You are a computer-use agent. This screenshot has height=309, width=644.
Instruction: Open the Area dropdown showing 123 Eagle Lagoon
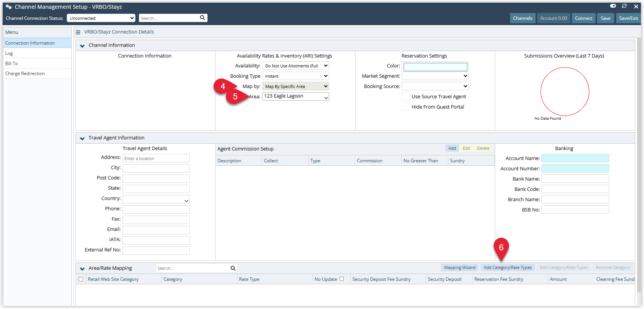(296, 96)
